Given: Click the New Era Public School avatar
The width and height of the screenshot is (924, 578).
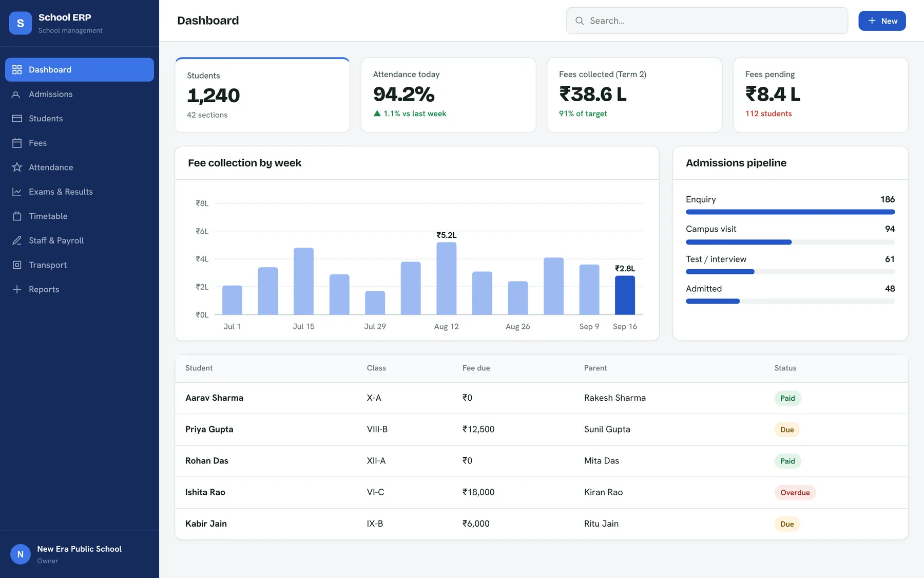Looking at the screenshot, I should (x=21, y=554).
